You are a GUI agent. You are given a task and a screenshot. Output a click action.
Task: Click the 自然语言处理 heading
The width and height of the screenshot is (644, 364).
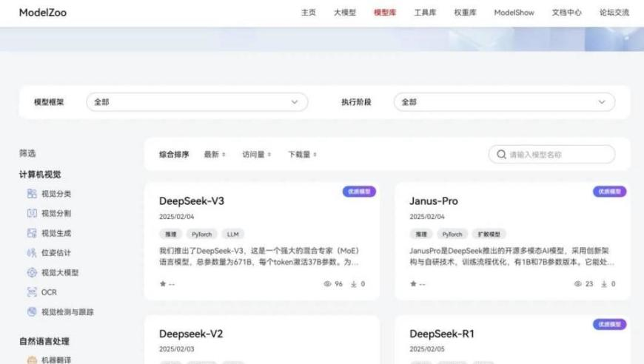[44, 341]
